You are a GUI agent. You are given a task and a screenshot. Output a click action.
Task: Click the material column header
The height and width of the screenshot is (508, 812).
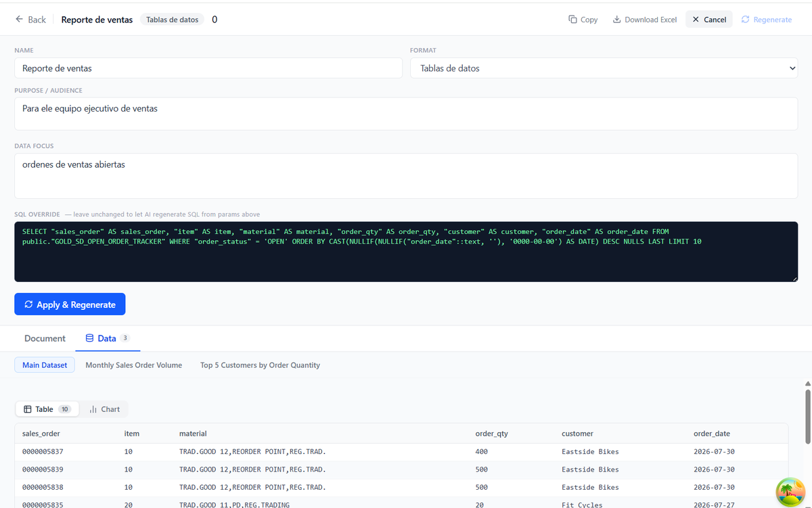pos(193,434)
